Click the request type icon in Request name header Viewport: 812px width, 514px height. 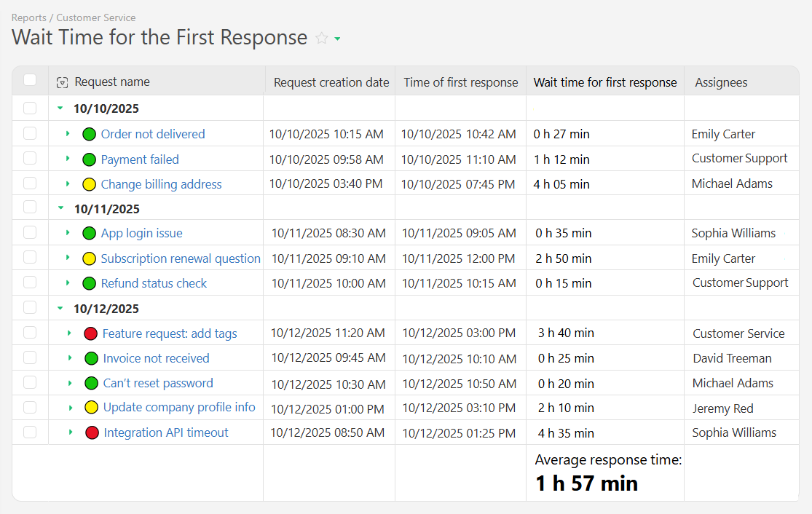pyautogui.click(x=62, y=83)
